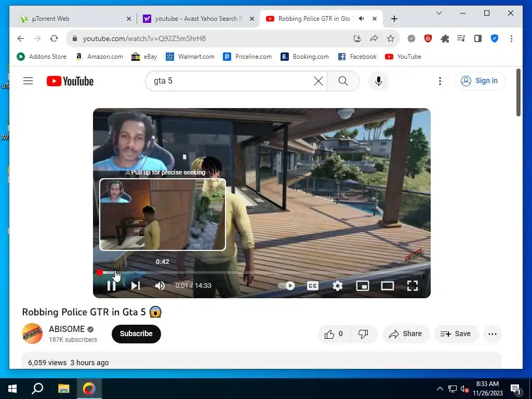Show hidden system tray icons
Viewport: 532px width, 399px height.
pos(440,389)
